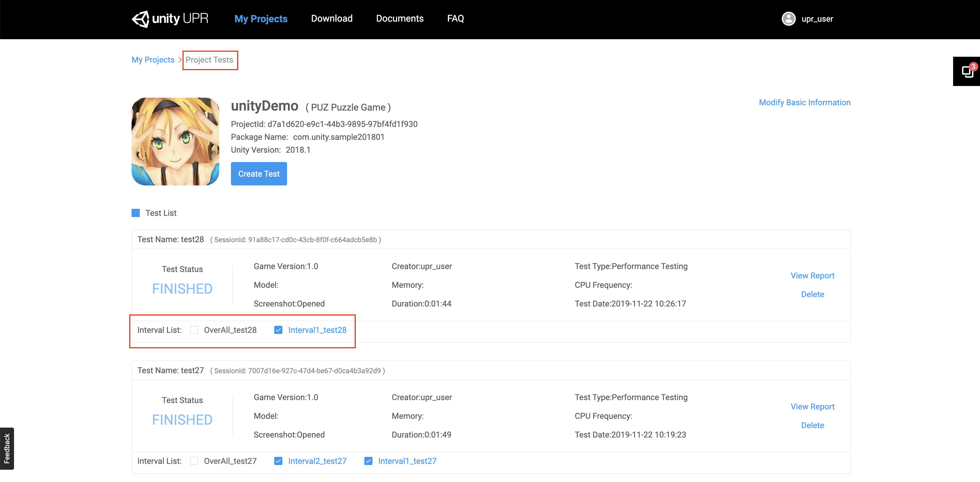This screenshot has width=980, height=482.
Task: Delete the test27 entry
Action: point(812,425)
